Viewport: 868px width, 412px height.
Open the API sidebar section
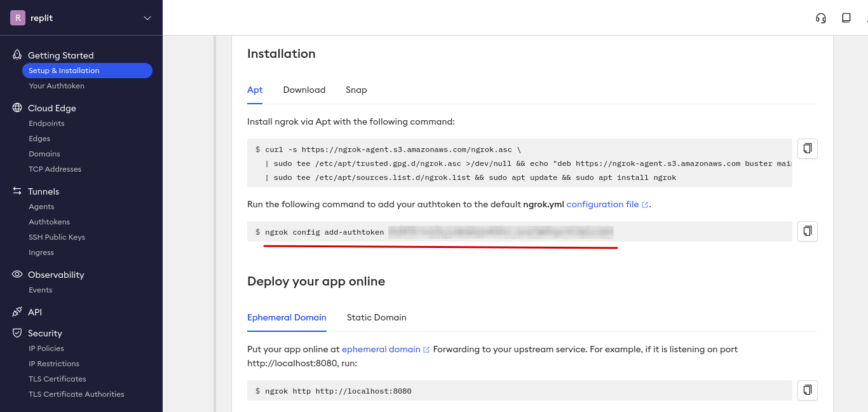click(35, 312)
